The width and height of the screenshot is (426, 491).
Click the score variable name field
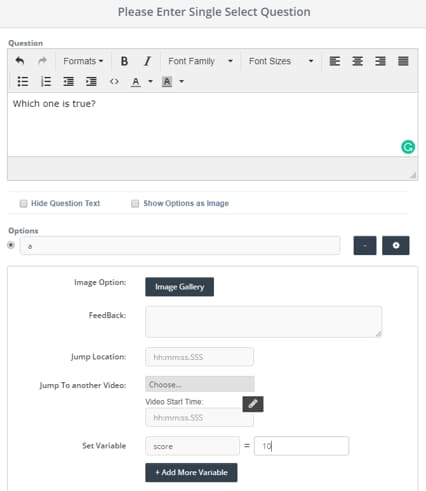(192, 446)
